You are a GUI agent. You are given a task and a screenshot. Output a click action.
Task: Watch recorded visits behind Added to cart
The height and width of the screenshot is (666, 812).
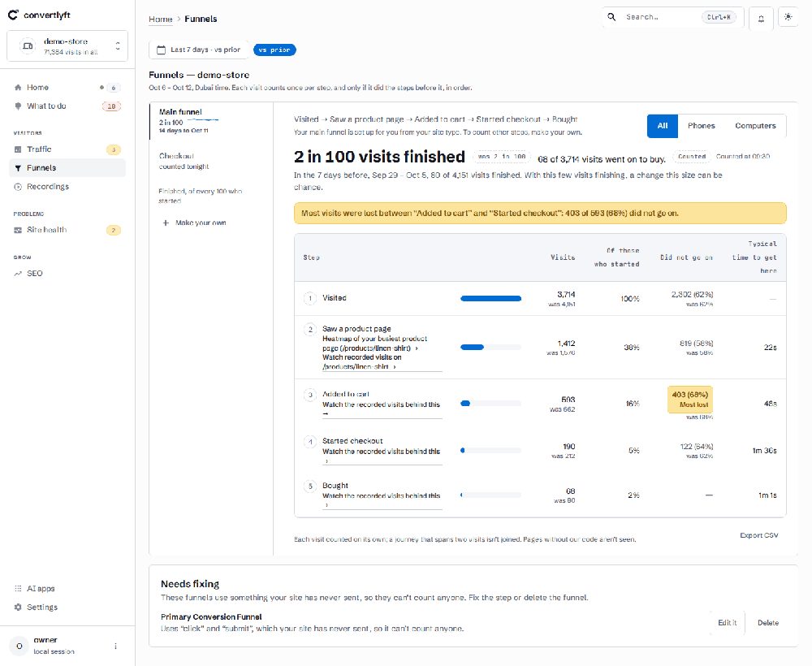click(x=381, y=409)
